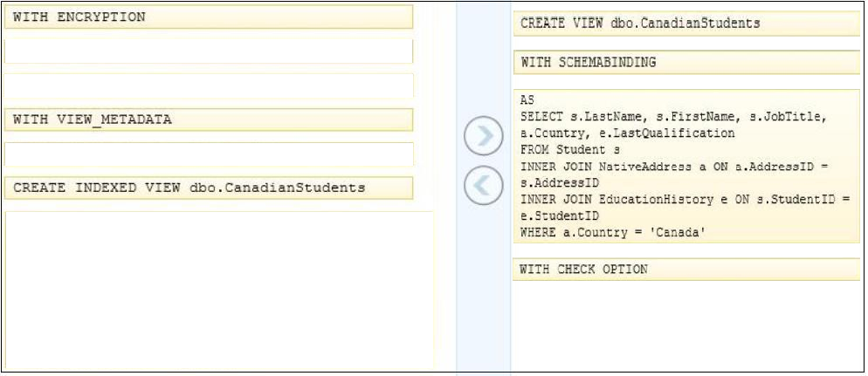868x376 pixels.
Task: Click the a.Country, e.LastQualification line
Action: [x=628, y=133]
